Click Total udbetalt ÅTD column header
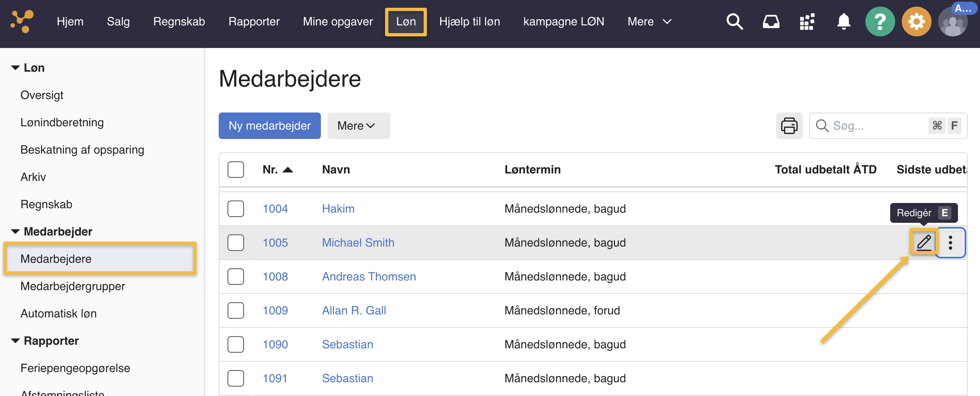 coord(825,170)
